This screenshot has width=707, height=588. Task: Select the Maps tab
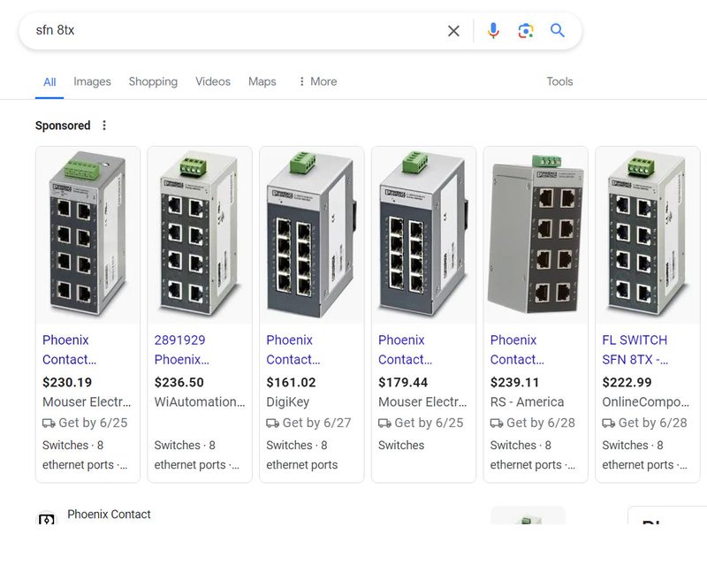pyautogui.click(x=262, y=81)
